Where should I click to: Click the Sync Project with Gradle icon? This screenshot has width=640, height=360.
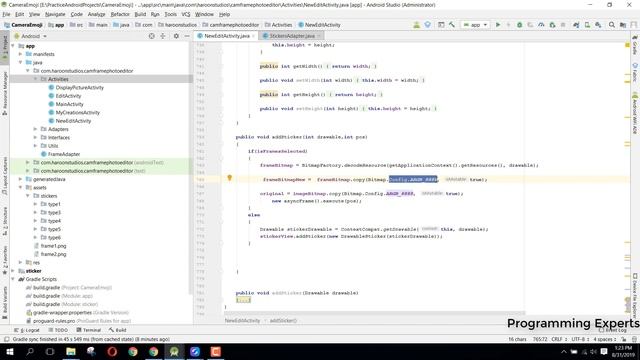point(576,25)
